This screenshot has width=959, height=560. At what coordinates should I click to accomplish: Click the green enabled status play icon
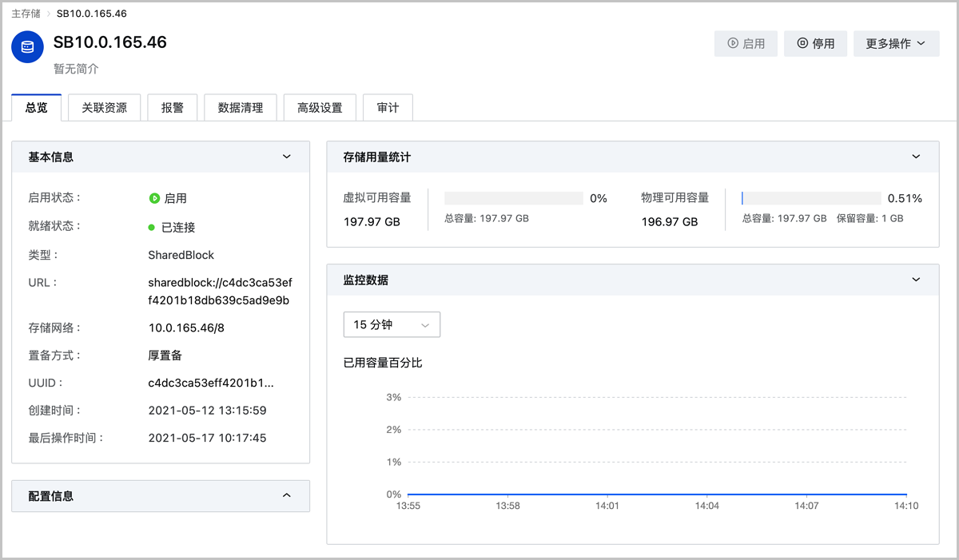154,198
